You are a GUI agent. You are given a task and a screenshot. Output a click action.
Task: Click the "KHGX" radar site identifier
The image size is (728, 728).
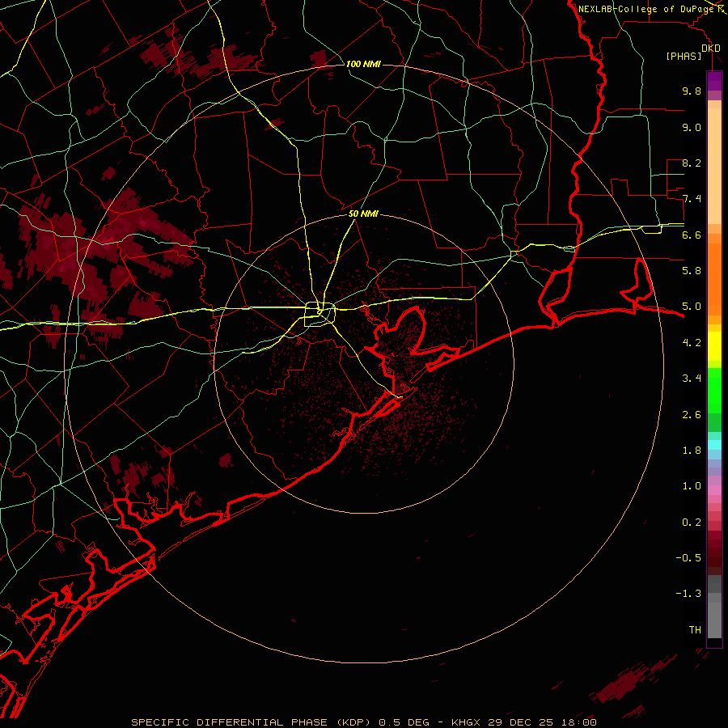point(465,722)
